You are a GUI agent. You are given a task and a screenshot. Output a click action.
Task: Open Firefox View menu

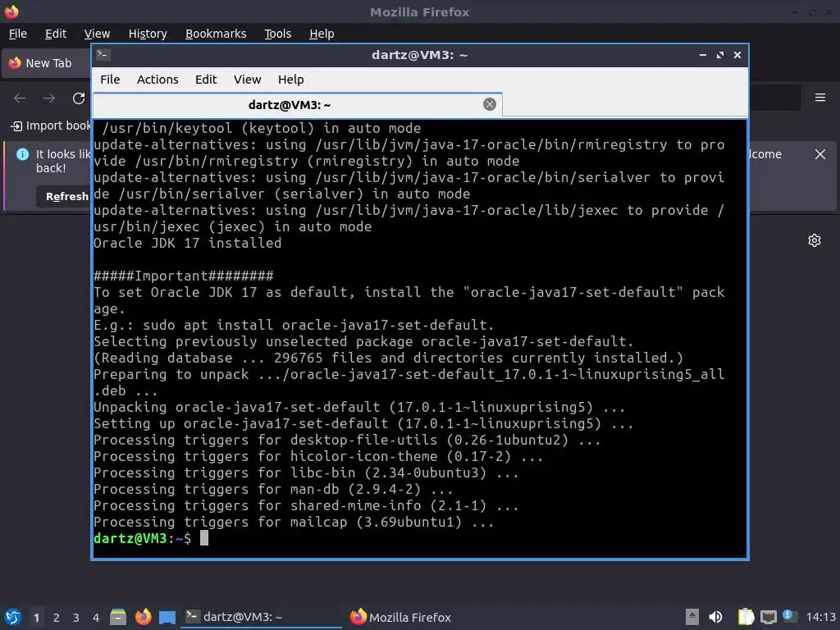[97, 33]
